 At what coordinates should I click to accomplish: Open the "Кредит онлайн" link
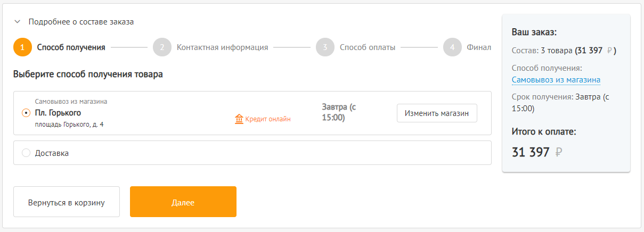coord(268,119)
